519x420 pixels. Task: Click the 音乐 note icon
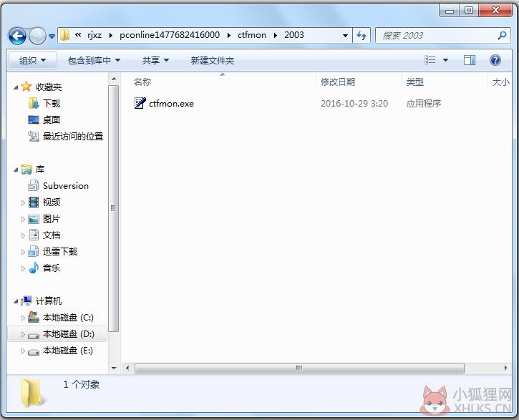34,268
